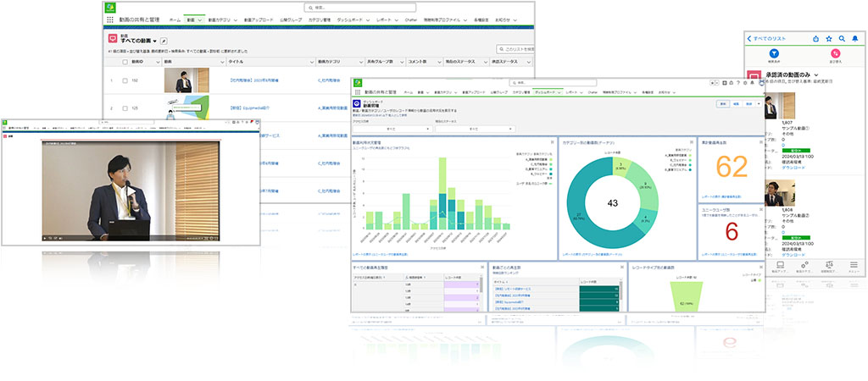Tap the gears icon in mobile bottom bar
Image resolution: width=868 pixels, height=381 pixels.
pyautogui.click(x=805, y=264)
